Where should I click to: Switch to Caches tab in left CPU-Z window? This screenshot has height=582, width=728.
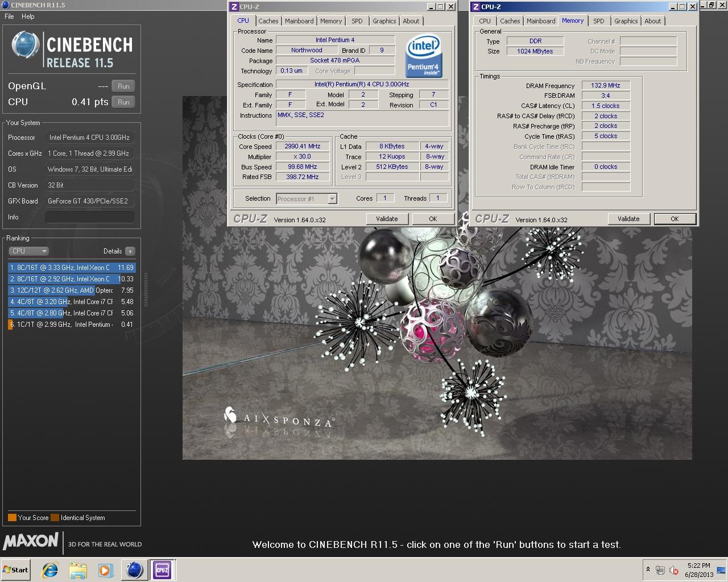(x=268, y=21)
